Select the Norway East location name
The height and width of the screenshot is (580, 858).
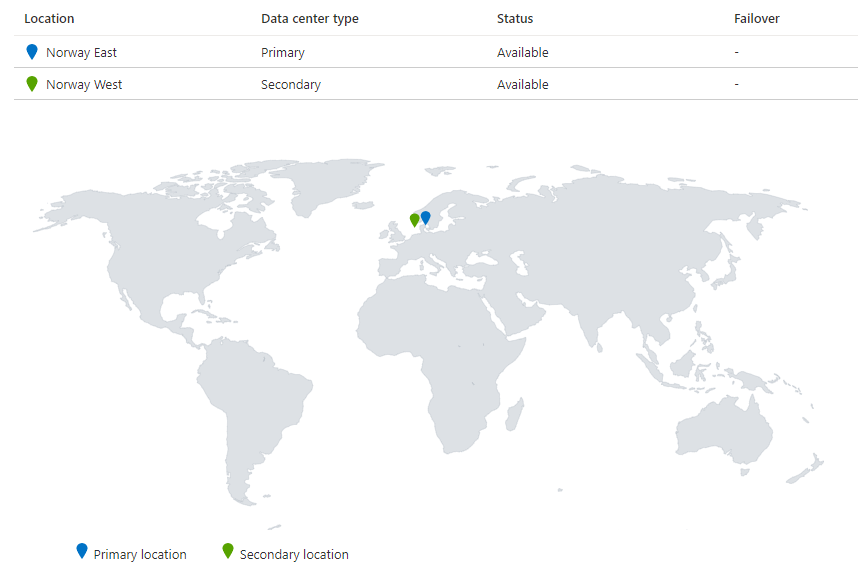coord(81,53)
